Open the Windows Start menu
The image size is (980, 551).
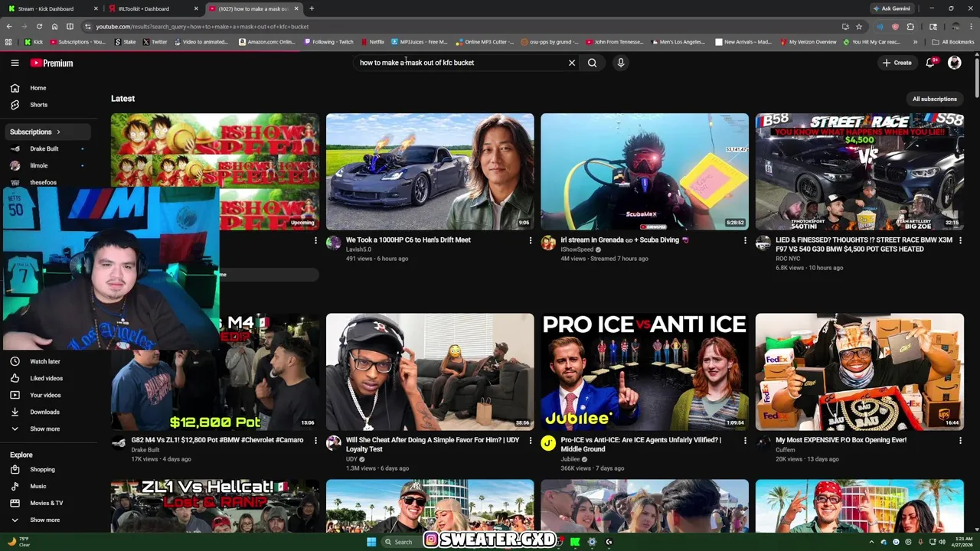[x=371, y=542]
